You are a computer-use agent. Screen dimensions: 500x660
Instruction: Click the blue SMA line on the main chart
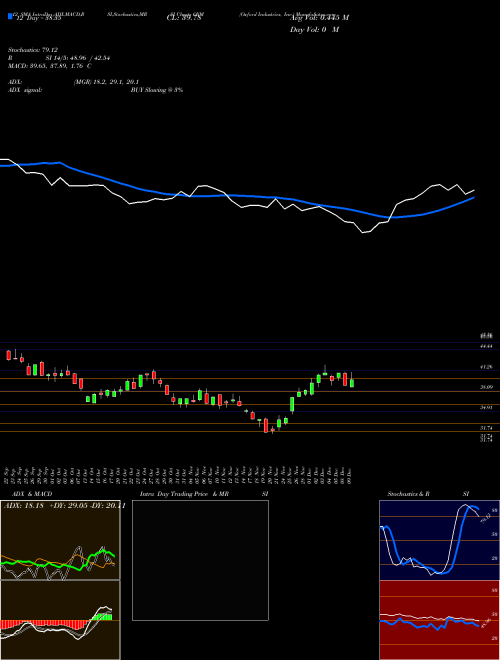[x=236, y=195]
